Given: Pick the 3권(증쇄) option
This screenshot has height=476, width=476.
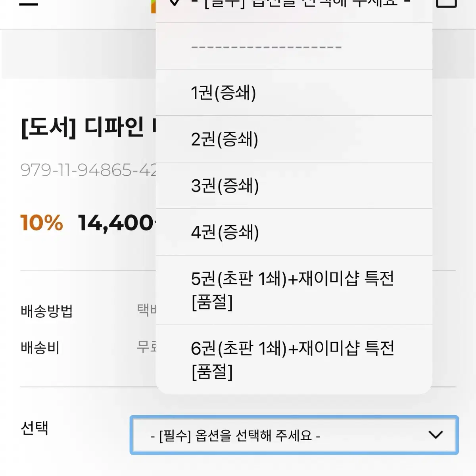Looking at the screenshot, I should 294,186.
